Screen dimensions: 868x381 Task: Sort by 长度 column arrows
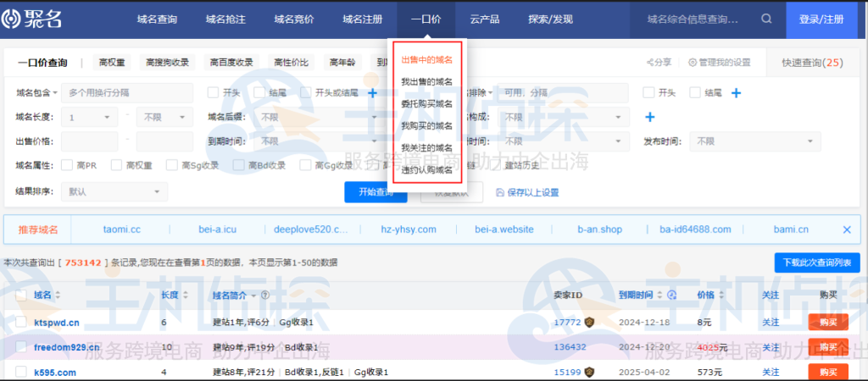[x=186, y=295]
